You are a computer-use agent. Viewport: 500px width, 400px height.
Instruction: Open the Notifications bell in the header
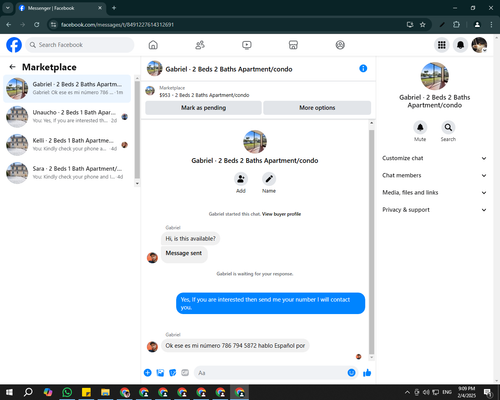[x=460, y=45]
